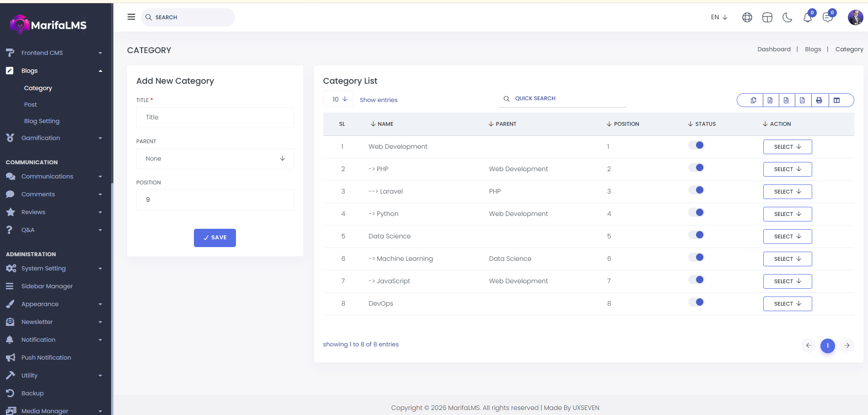Open the notifications bell

pos(807,17)
